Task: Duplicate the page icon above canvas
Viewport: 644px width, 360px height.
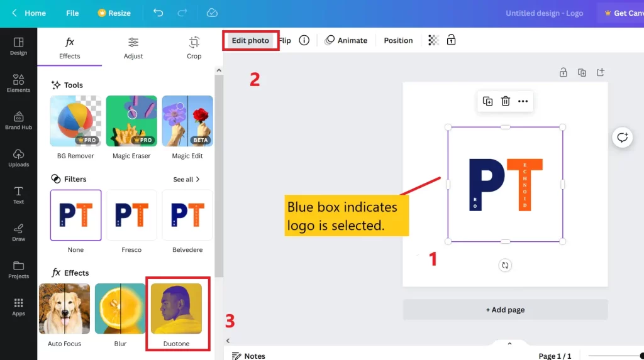Action: (x=582, y=73)
